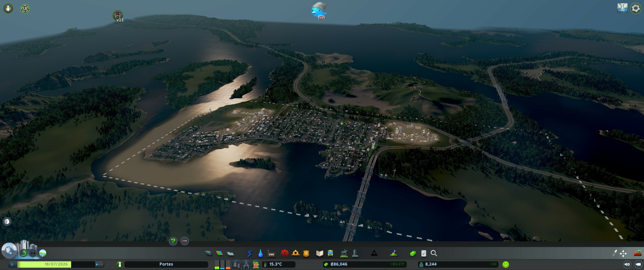
Task: Open Water and Sewage menu
Action: pos(260,253)
